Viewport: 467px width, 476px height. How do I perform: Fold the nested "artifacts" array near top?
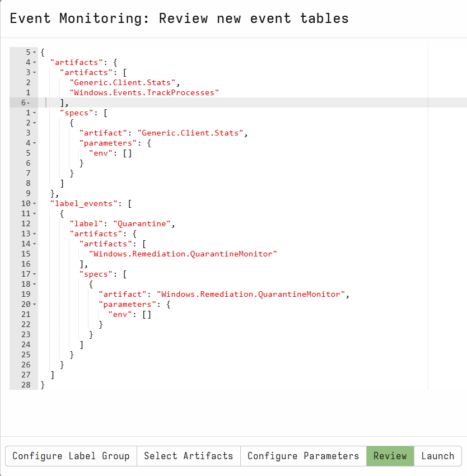(34, 73)
